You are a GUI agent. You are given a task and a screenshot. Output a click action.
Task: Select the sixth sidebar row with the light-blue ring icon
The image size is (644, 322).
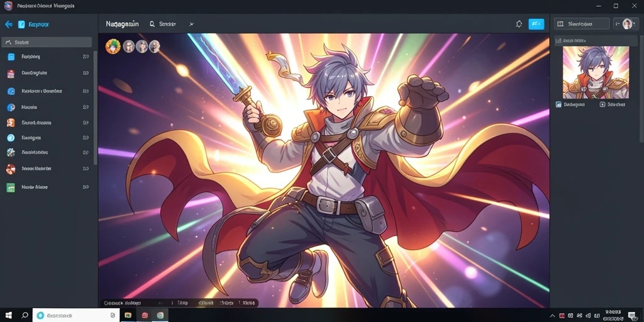(x=48, y=138)
